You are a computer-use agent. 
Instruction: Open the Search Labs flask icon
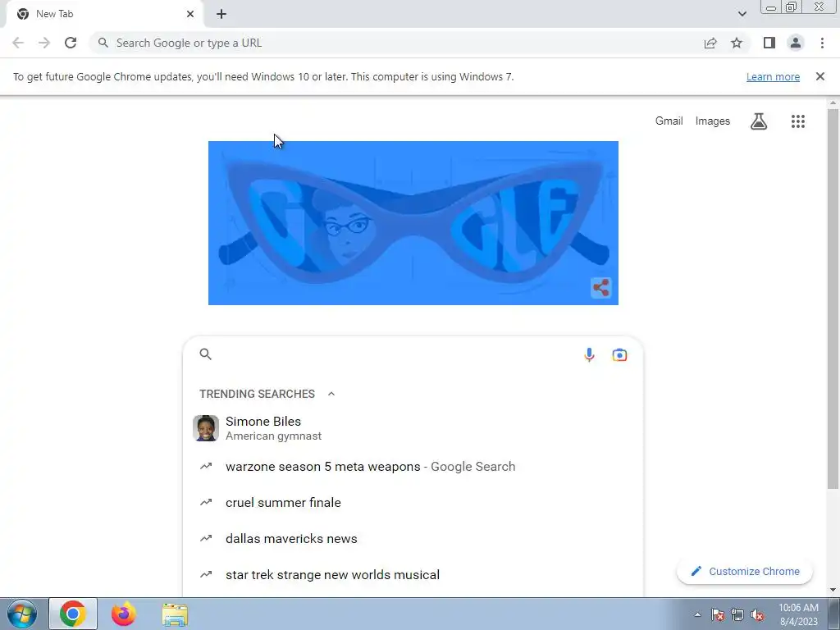759,121
